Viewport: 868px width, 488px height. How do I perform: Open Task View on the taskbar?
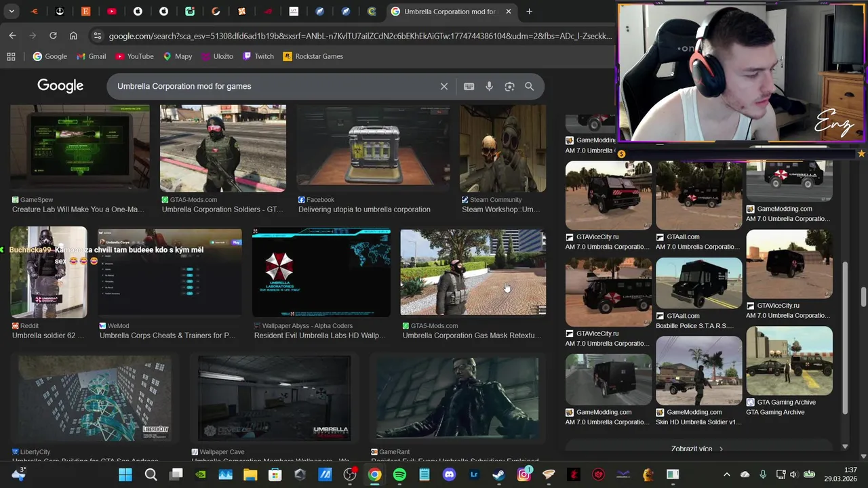click(x=176, y=474)
